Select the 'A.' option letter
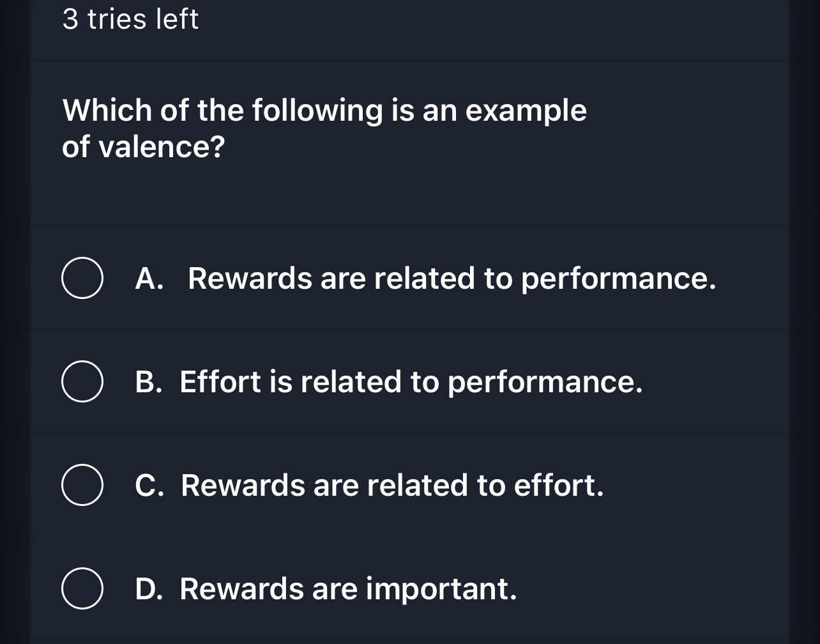820x644 pixels. (x=149, y=278)
